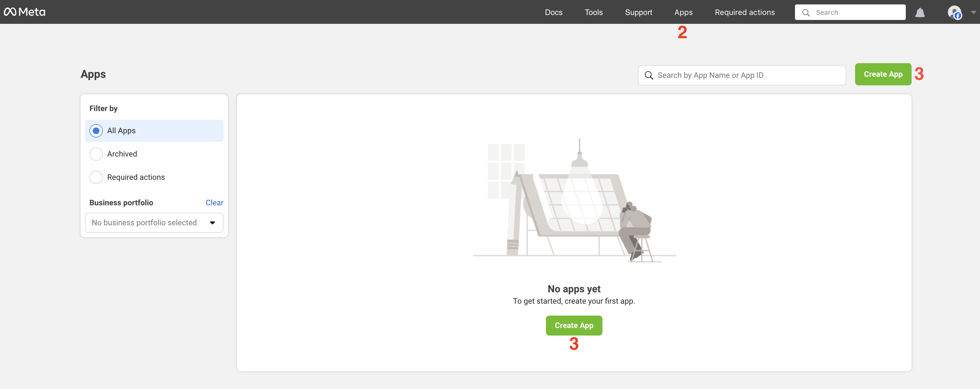The height and width of the screenshot is (389, 980).
Task: Select the Archived filter
Action: [x=96, y=154]
